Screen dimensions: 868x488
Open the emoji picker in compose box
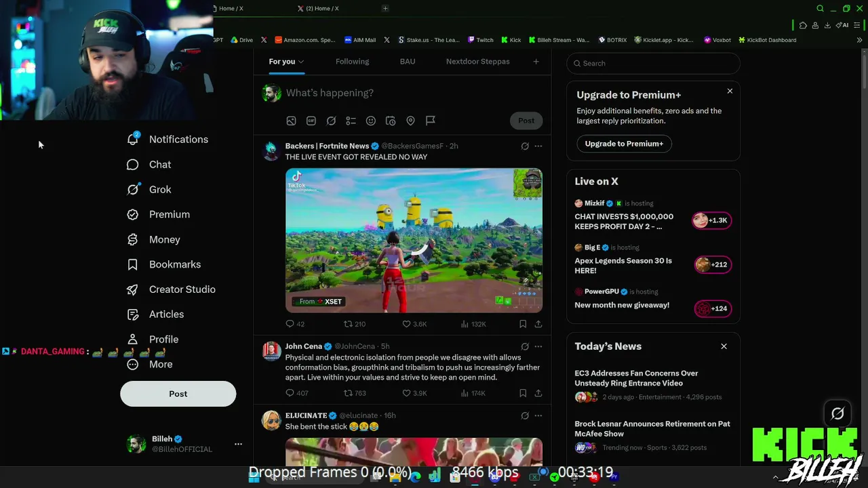point(371,121)
